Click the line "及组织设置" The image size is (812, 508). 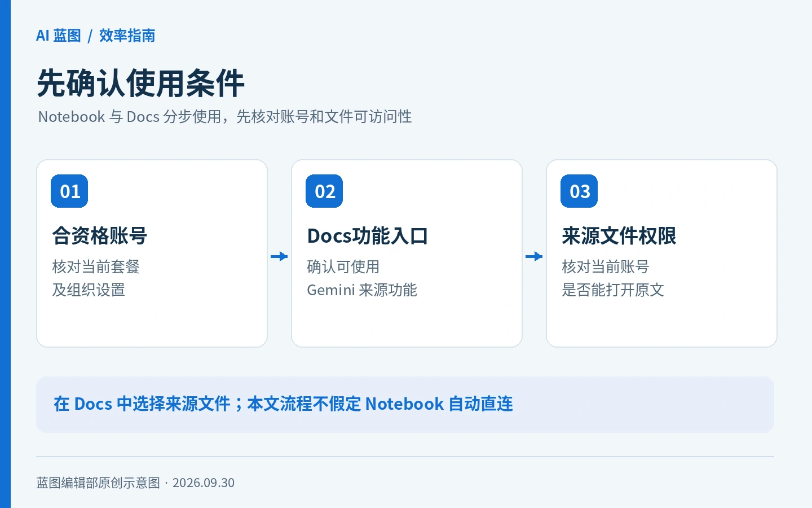click(x=89, y=290)
